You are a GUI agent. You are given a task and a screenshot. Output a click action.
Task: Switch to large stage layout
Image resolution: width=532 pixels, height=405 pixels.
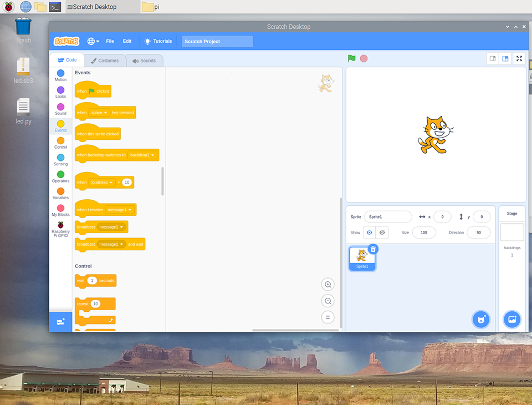(x=505, y=58)
